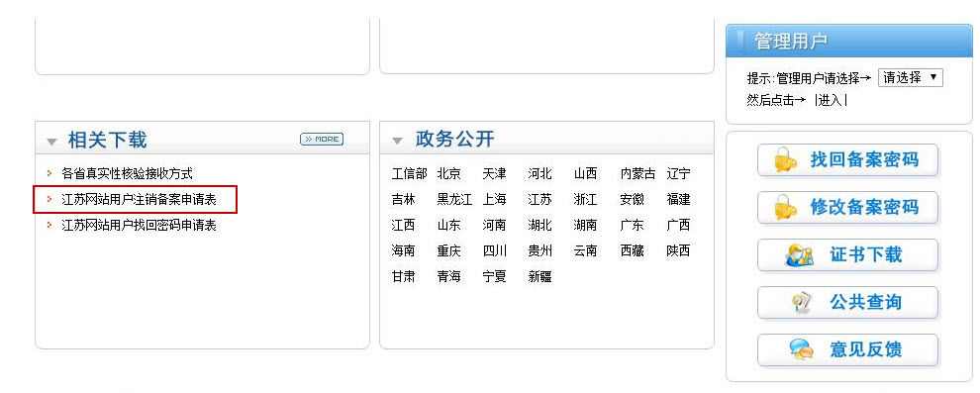
Task: Click the 公共查询 button
Action: (847, 303)
